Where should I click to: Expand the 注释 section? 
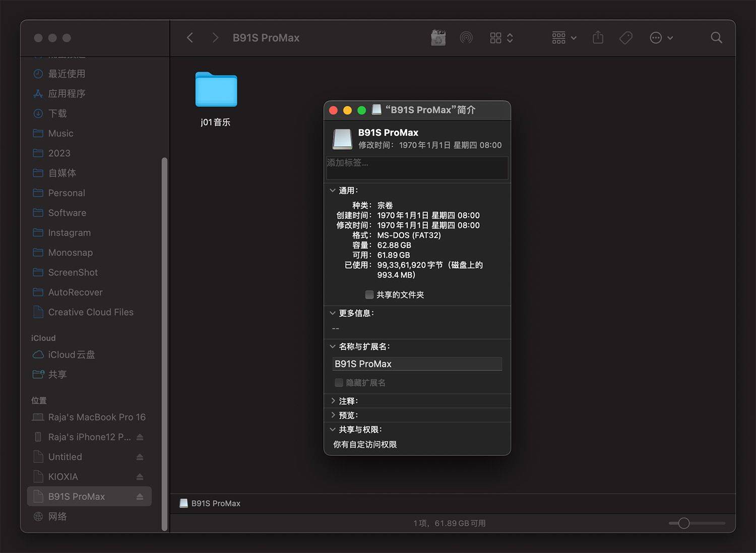[333, 401]
